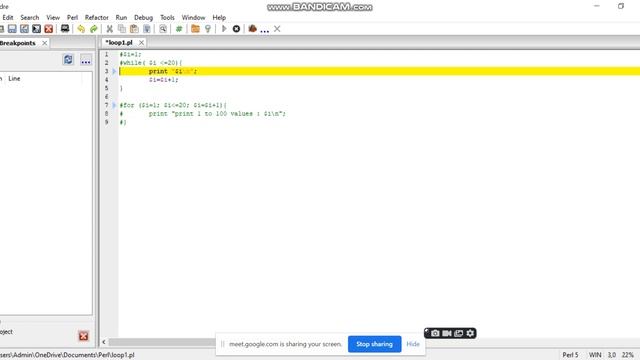
Task: Open the Window menu
Action: click(x=193, y=18)
